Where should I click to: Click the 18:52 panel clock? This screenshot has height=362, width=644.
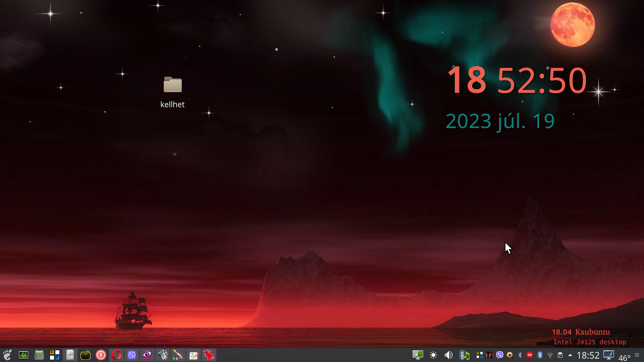pos(588,355)
